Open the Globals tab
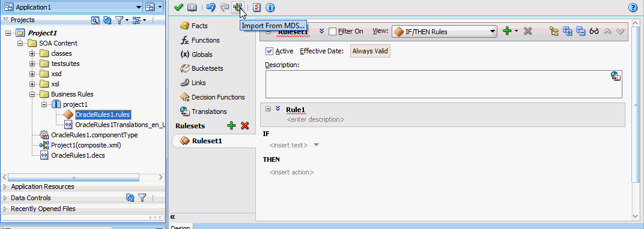The width and height of the screenshot is (644, 229). coord(196,55)
